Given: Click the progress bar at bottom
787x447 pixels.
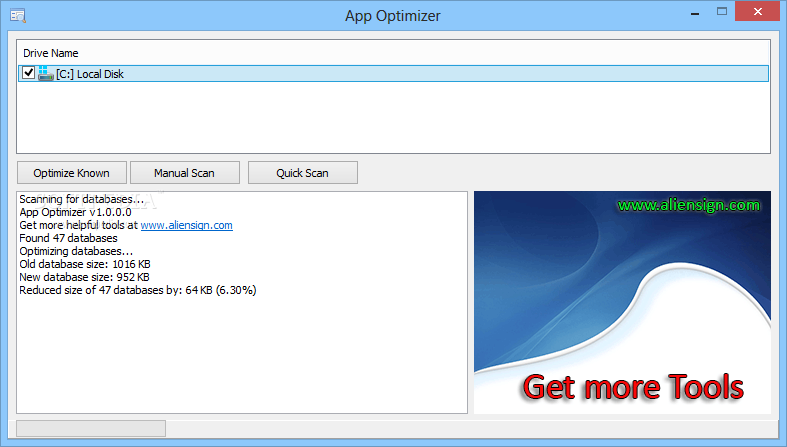Looking at the screenshot, I should (x=91, y=428).
